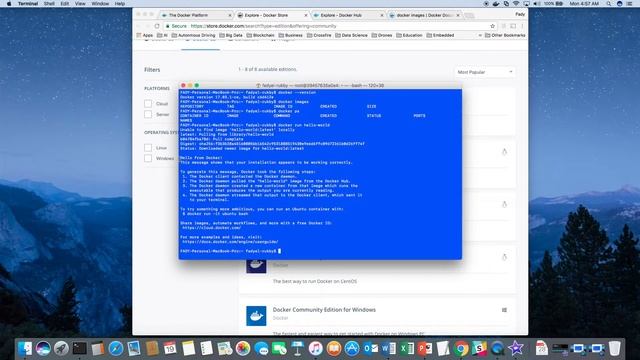
Task: Click the Fady profile button in Chrome
Action: pos(520,14)
